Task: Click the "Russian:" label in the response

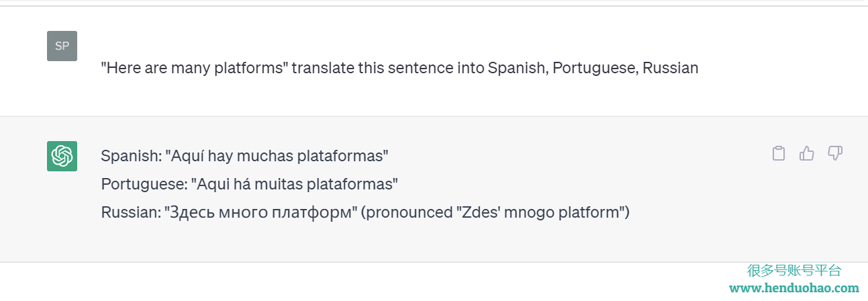Action: click(x=131, y=213)
